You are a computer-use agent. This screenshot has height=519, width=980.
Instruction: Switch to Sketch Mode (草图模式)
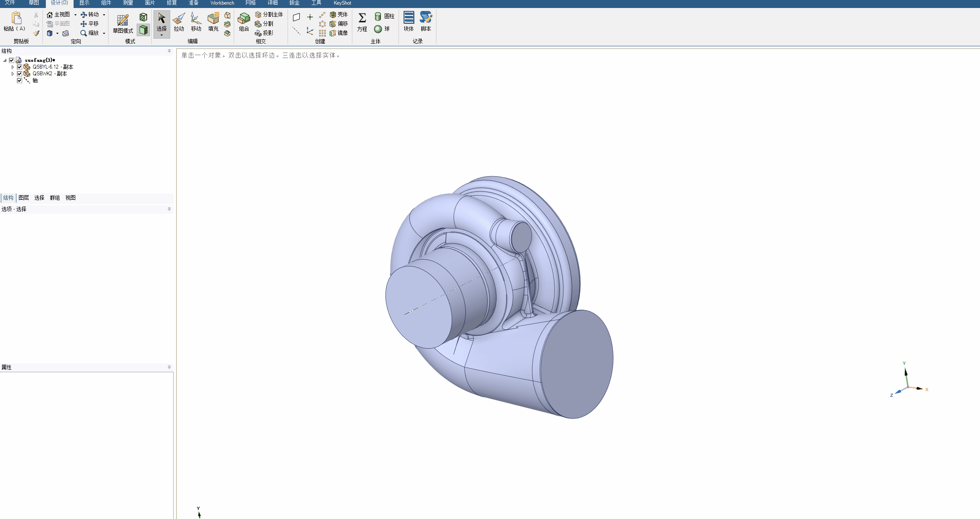point(123,24)
